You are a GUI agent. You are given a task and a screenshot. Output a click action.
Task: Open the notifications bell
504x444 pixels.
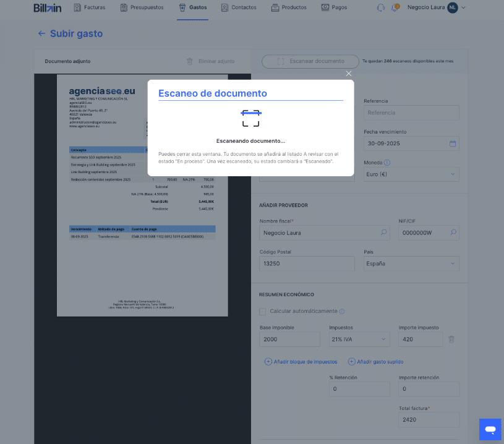pyautogui.click(x=395, y=8)
